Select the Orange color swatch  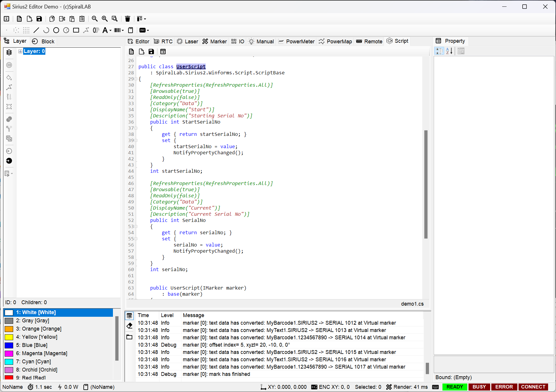pos(9,329)
